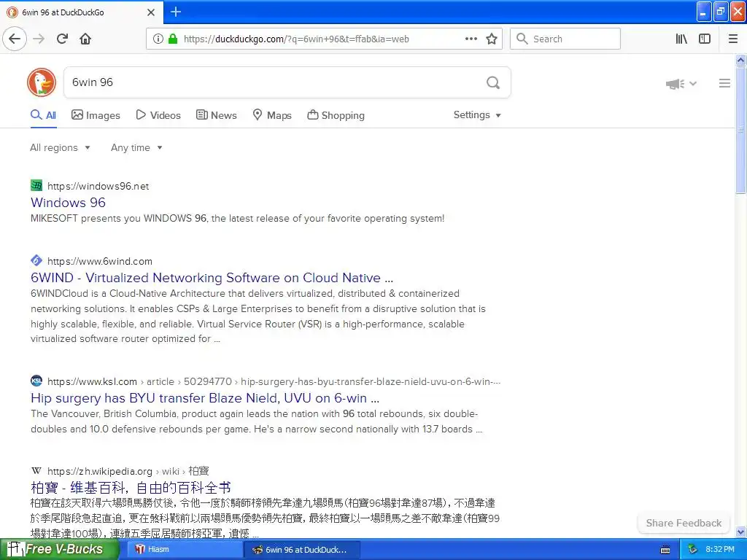Click the forward navigation arrow
This screenshot has height=560, width=747.
(39, 39)
